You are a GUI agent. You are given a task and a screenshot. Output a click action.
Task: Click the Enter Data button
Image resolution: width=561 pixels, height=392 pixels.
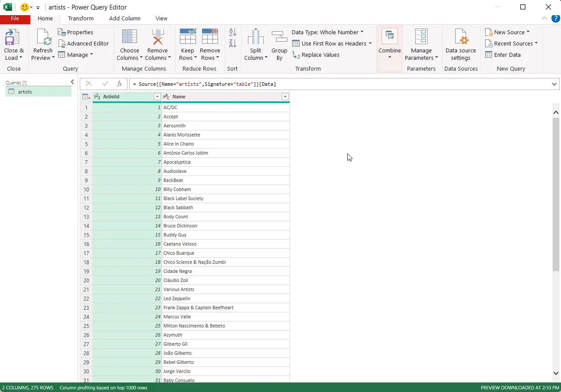coord(503,55)
